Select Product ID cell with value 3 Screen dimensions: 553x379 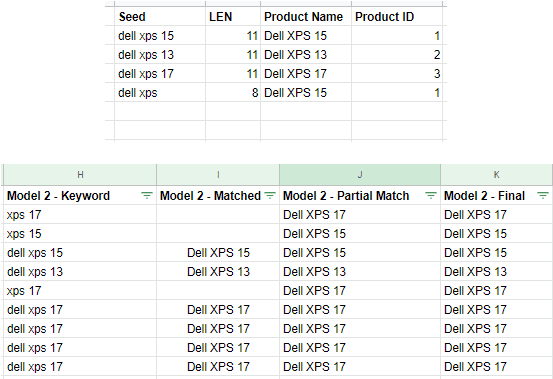click(x=397, y=74)
